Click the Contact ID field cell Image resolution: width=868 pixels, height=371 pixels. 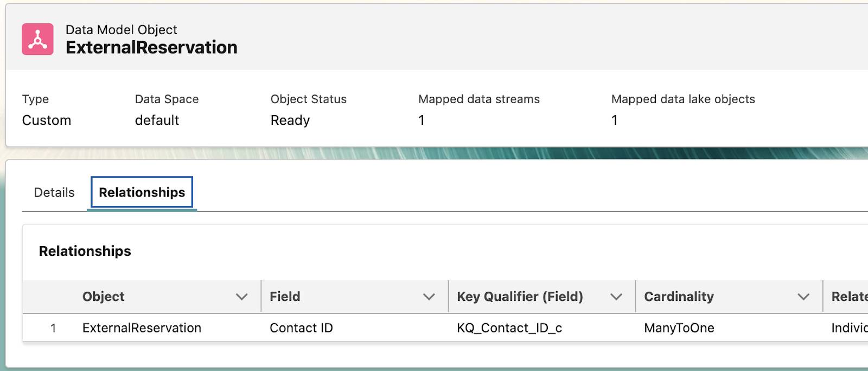[x=301, y=328]
